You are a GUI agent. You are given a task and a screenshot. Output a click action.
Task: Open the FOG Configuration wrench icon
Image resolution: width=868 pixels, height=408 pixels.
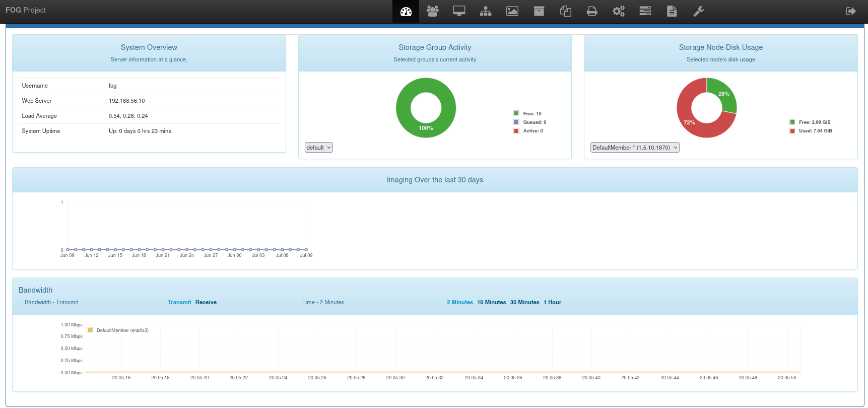click(x=699, y=11)
